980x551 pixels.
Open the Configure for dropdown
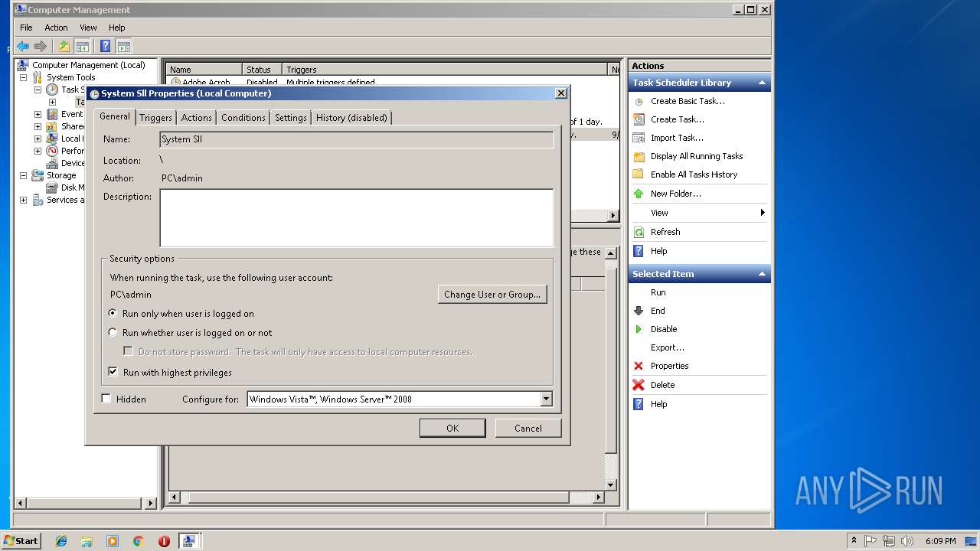pyautogui.click(x=546, y=399)
